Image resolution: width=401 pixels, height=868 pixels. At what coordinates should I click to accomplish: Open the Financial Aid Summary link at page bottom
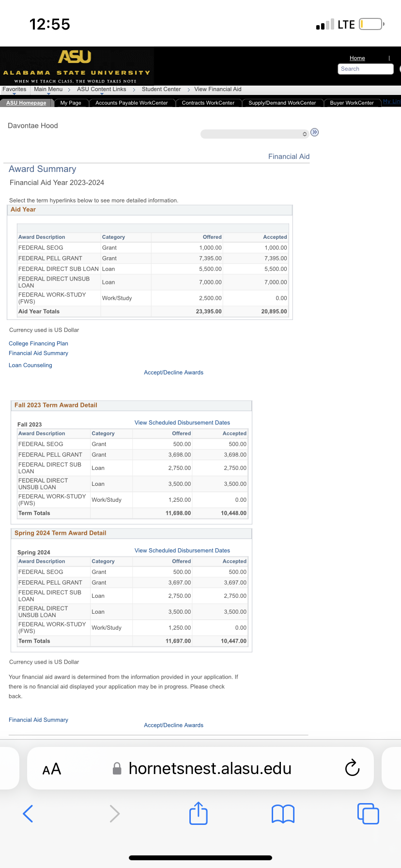(38, 720)
